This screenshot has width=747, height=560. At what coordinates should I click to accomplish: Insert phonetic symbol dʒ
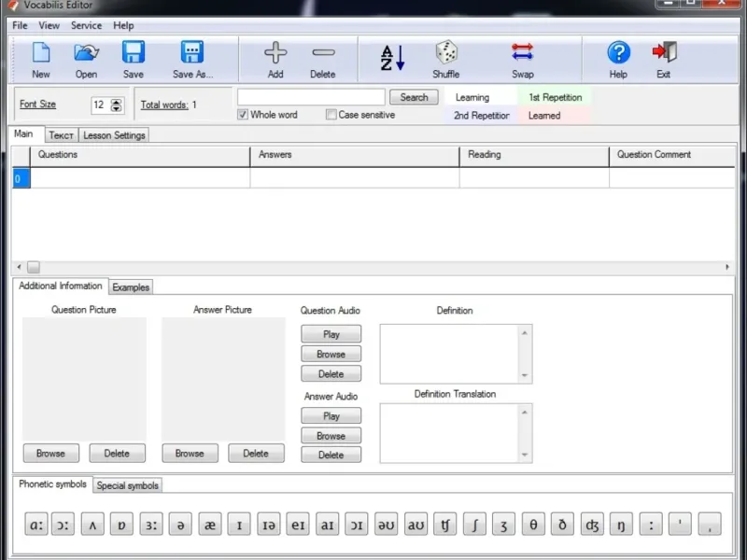click(x=592, y=525)
